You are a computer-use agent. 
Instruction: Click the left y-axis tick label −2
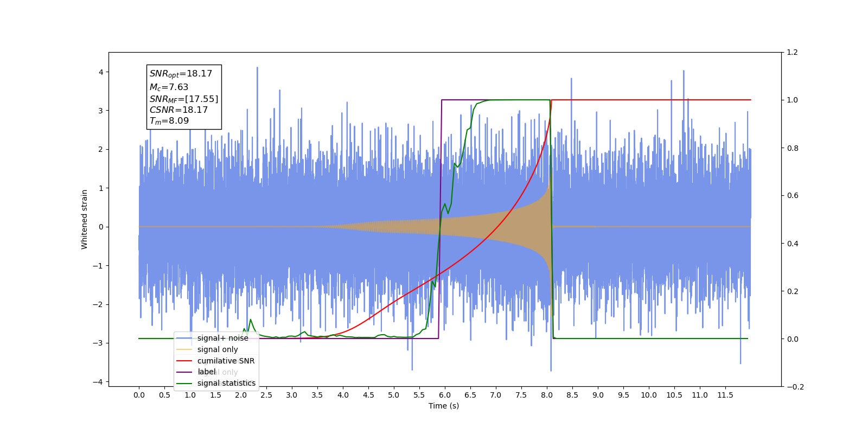click(98, 304)
